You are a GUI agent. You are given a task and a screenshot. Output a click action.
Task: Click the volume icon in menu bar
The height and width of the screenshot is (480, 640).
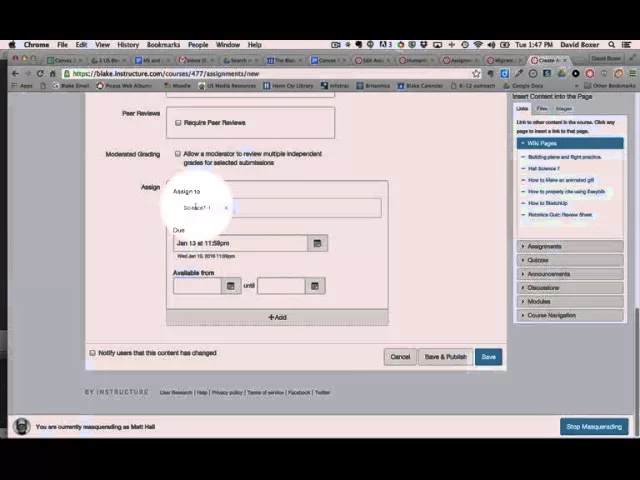pyautogui.click(x=491, y=45)
